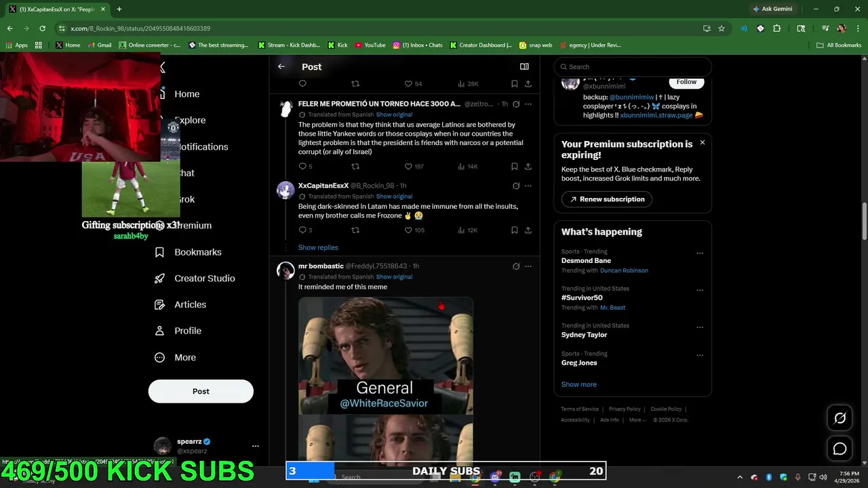Image resolution: width=868 pixels, height=488 pixels.
Task: Show original for XxCapitanEsxX's post
Action: 394,197
